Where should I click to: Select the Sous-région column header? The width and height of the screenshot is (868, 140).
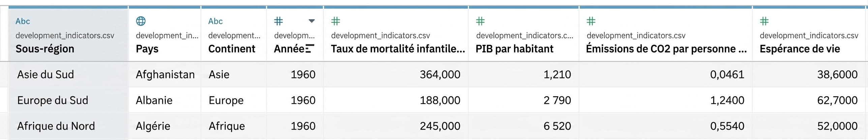[45, 49]
